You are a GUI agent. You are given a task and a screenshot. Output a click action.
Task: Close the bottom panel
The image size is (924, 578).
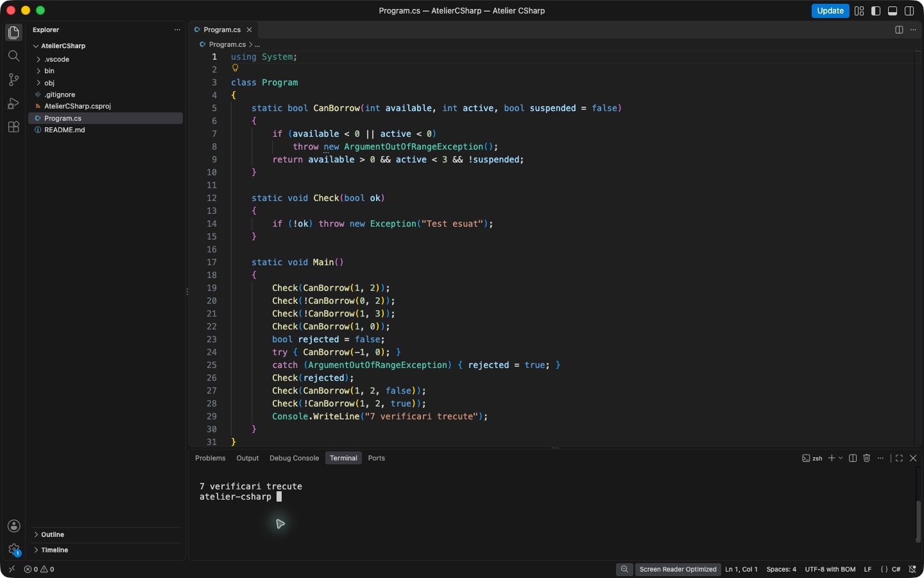point(913,458)
